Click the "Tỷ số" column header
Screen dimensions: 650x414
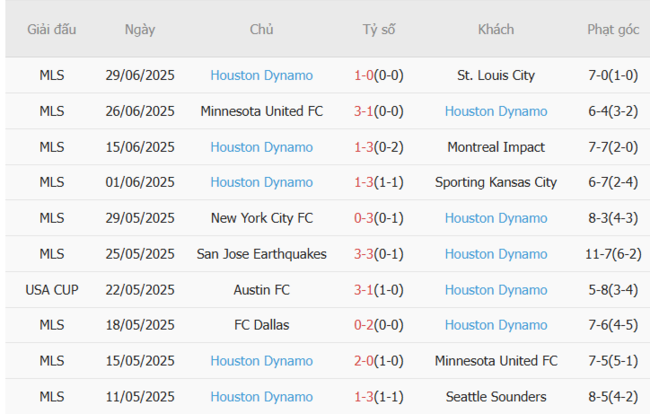(x=379, y=29)
